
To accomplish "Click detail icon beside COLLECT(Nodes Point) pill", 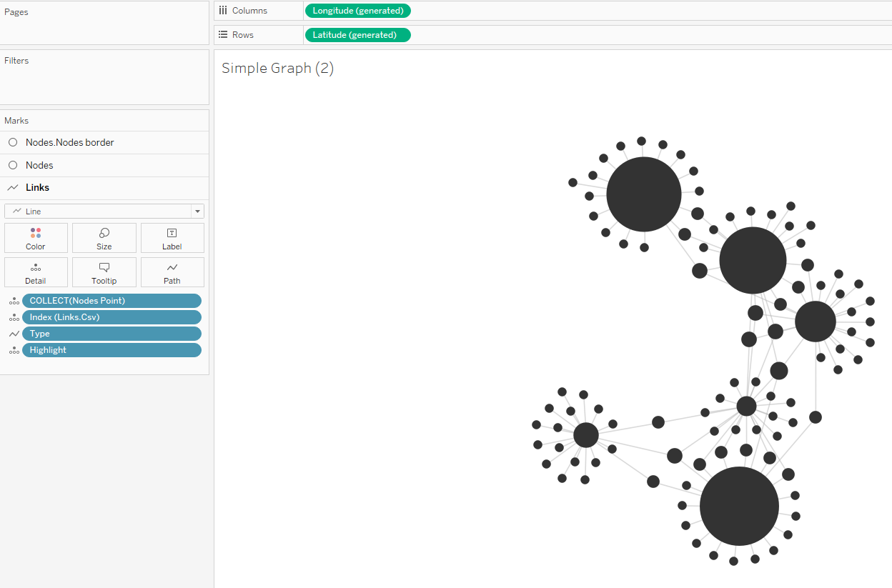I will pos(14,302).
